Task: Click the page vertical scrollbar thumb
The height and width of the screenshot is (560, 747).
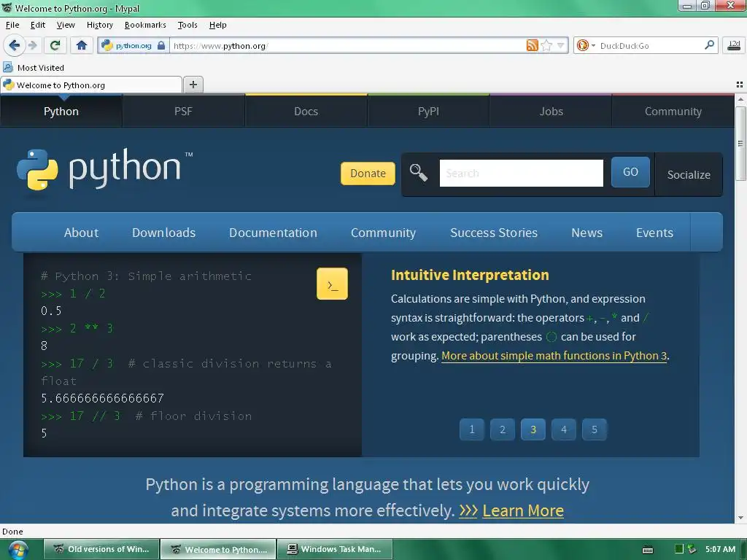Action: point(740,144)
